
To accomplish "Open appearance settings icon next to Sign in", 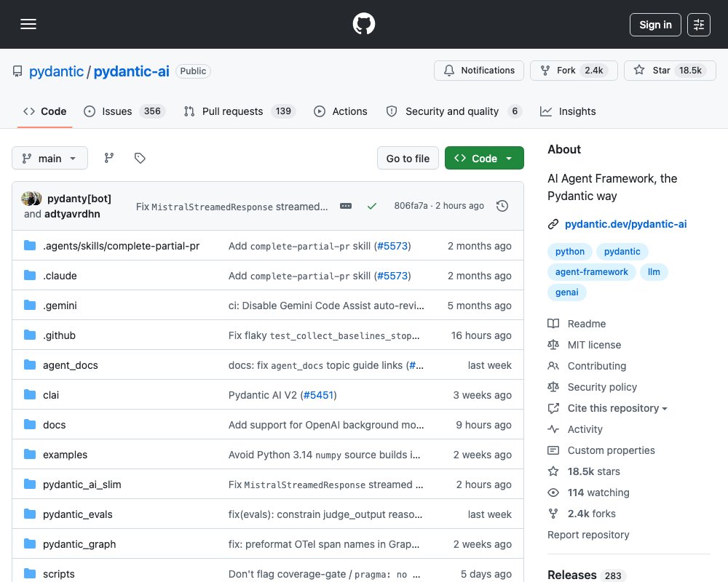I will 698,25.
